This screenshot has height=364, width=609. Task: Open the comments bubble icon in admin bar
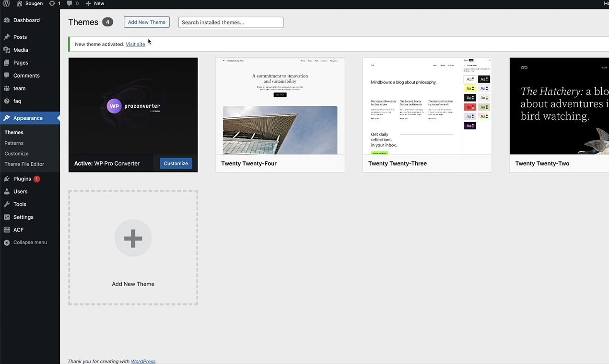(70, 3)
